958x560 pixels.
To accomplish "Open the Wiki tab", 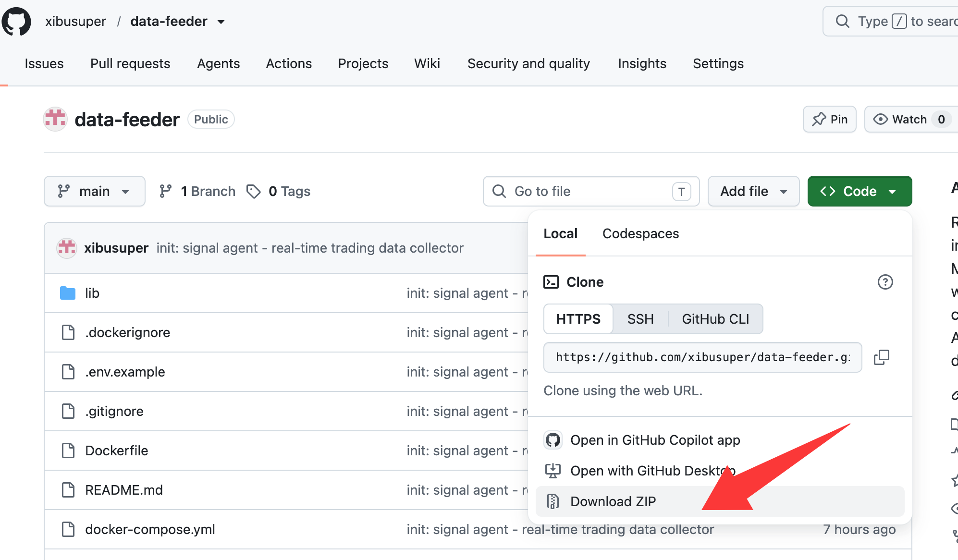I will click(x=427, y=63).
